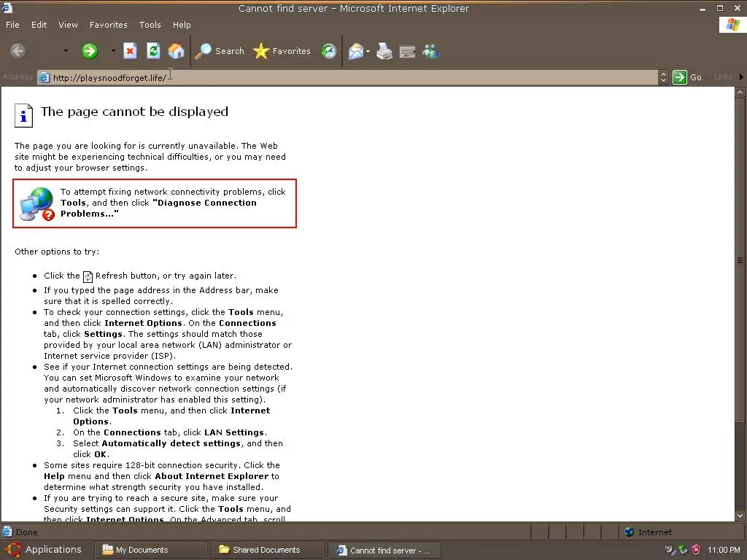The width and height of the screenshot is (747, 560).
Task: Click the 'Internet' zone label
Action: [655, 532]
